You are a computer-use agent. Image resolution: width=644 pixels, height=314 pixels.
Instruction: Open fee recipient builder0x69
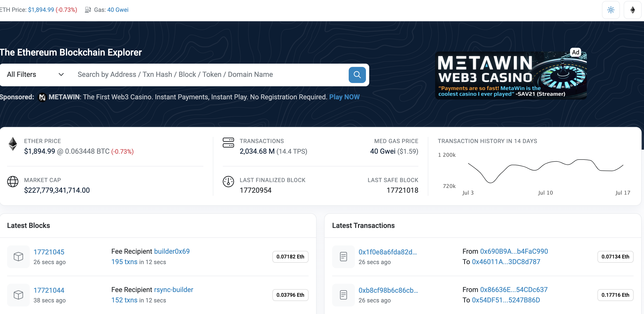click(172, 251)
